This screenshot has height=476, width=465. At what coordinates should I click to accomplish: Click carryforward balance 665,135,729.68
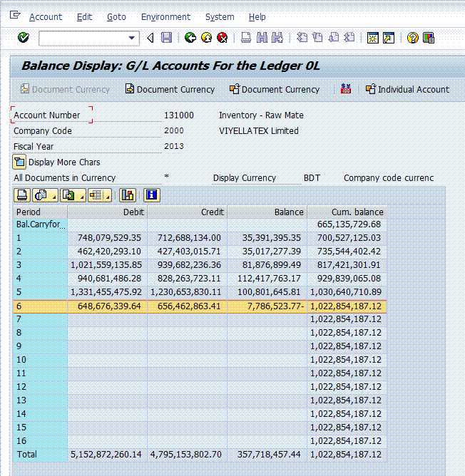(349, 224)
